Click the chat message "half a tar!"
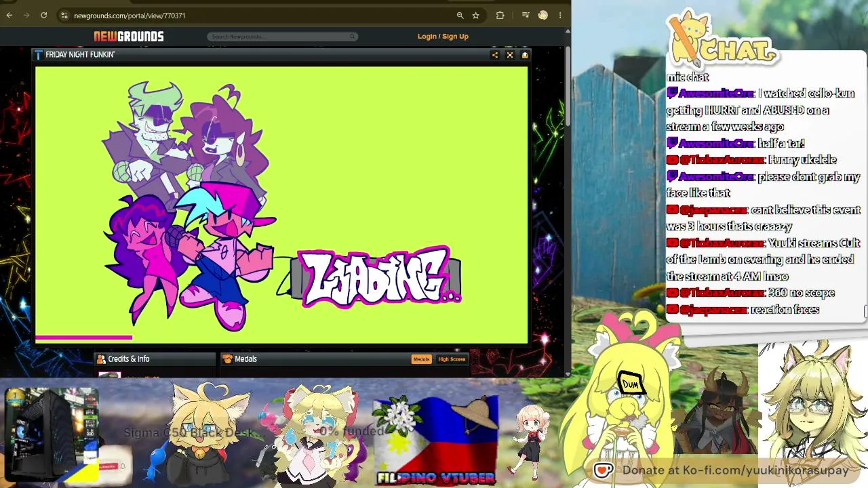This screenshot has height=488, width=868. pyautogui.click(x=781, y=143)
